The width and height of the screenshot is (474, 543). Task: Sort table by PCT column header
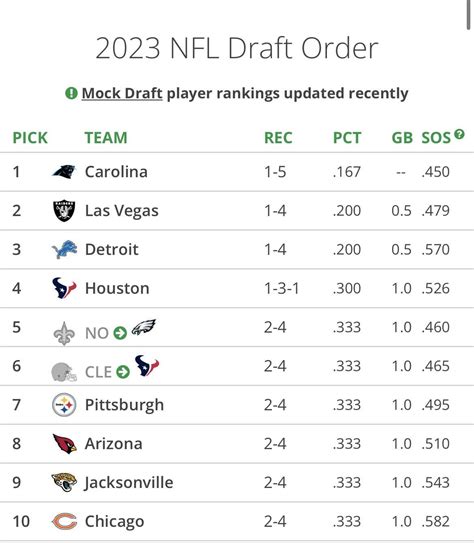point(347,137)
